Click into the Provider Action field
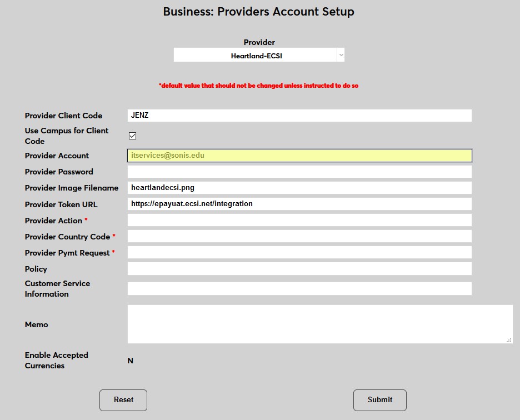520x420 pixels. (x=299, y=220)
